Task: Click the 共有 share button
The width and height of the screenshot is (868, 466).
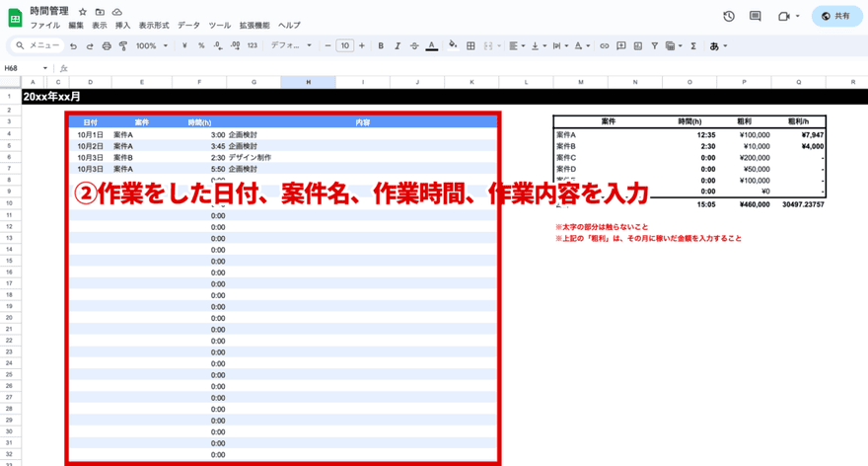Action: click(836, 16)
